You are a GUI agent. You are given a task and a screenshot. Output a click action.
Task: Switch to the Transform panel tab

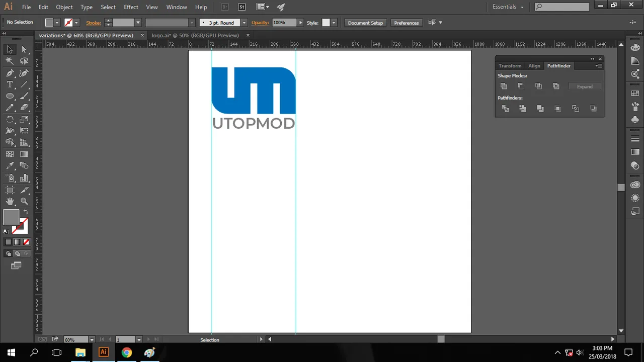[510, 66]
